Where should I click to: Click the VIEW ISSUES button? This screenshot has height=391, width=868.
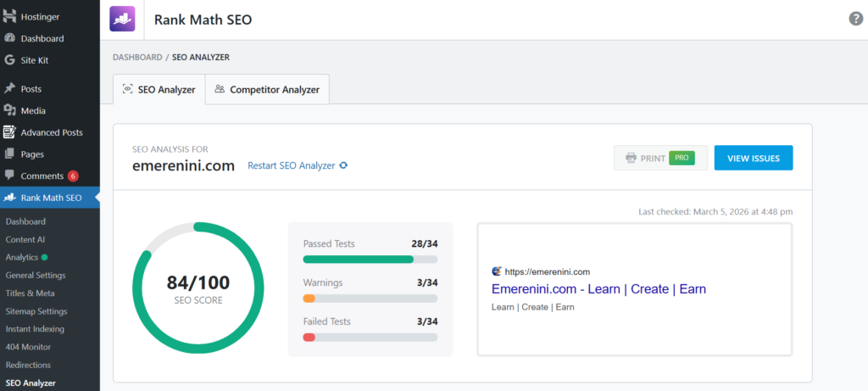(x=754, y=158)
